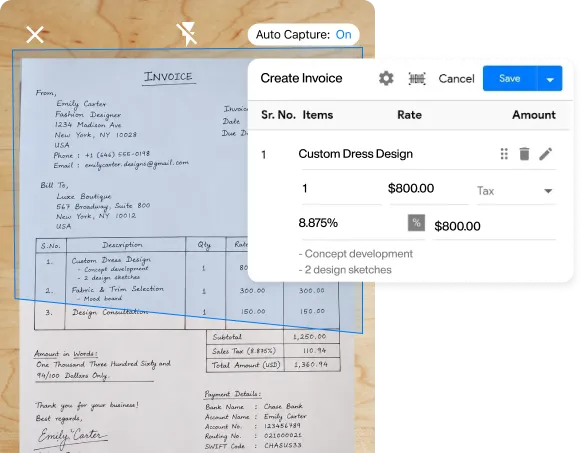Image resolution: width=583 pixels, height=453 pixels.
Task: Click Luxe Boutique in Bill To section
Action: tap(84, 196)
